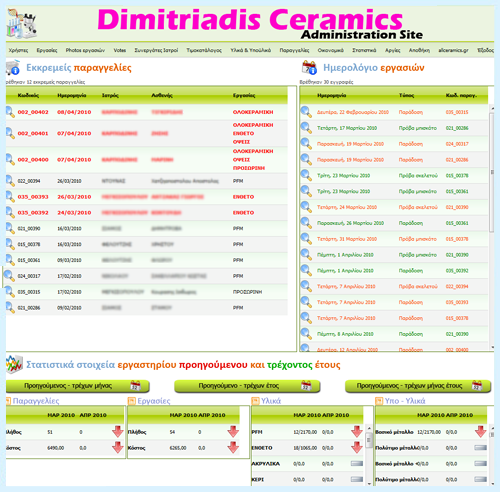Screen dimensions: 500x492
Task: Toggle the Υπο - Υλικά panel icon
Action: pyautogui.click(x=379, y=401)
